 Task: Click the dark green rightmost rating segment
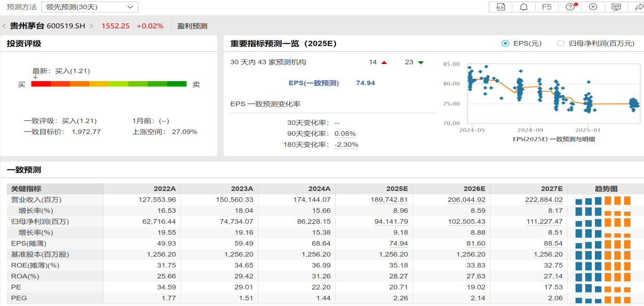(x=177, y=84)
